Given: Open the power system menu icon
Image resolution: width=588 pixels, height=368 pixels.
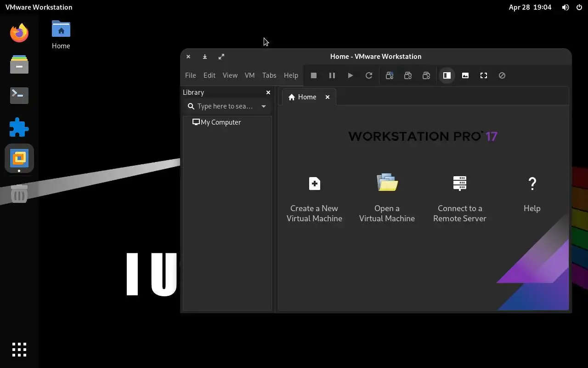Looking at the screenshot, I should [579, 7].
